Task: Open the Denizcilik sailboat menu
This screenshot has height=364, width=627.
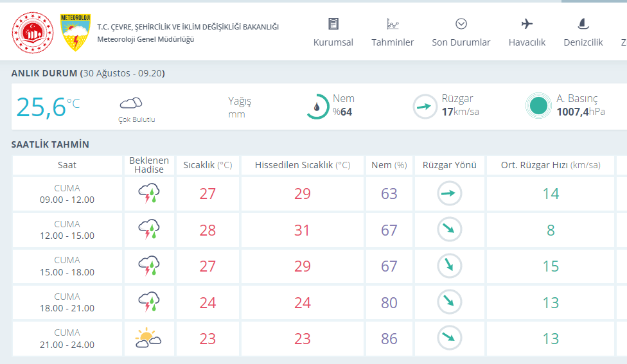Action: tap(583, 32)
